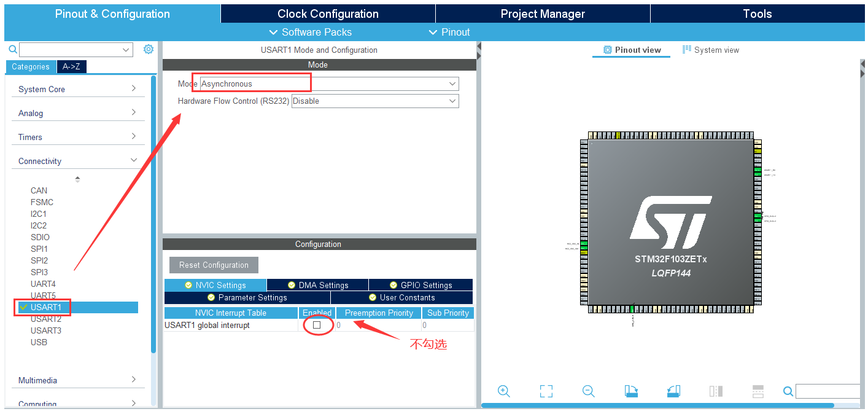Select SPI1 in the peripheral list

pyautogui.click(x=39, y=249)
